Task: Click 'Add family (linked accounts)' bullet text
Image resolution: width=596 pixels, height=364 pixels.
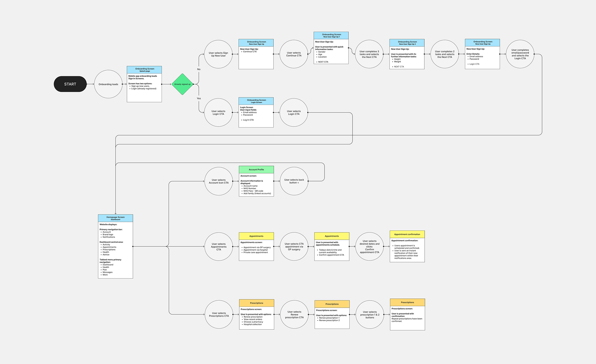Action: click(x=257, y=193)
